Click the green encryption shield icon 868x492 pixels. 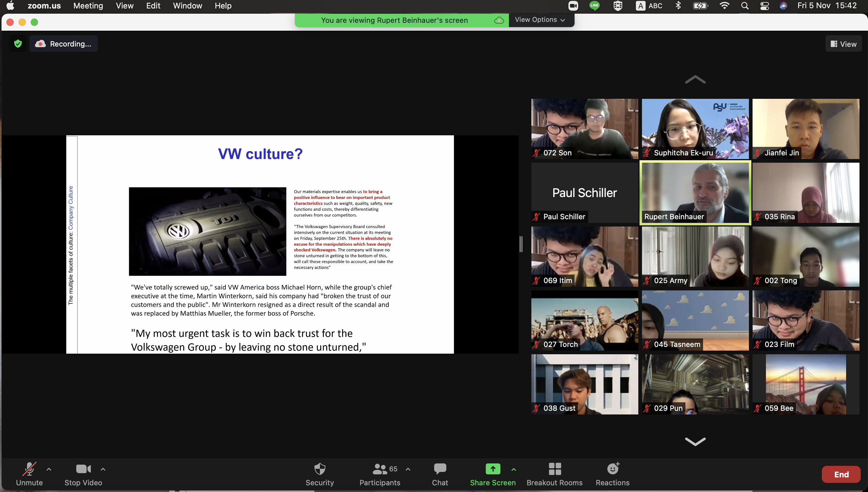click(x=18, y=43)
